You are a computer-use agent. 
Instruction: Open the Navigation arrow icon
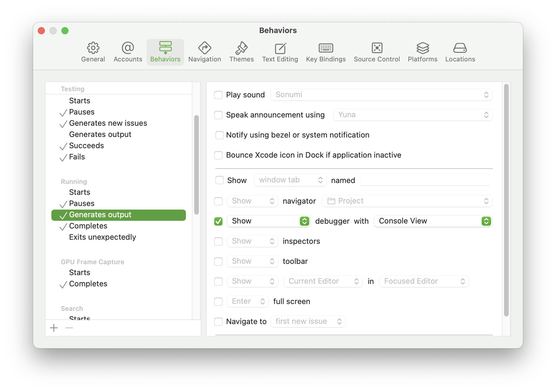(x=205, y=48)
